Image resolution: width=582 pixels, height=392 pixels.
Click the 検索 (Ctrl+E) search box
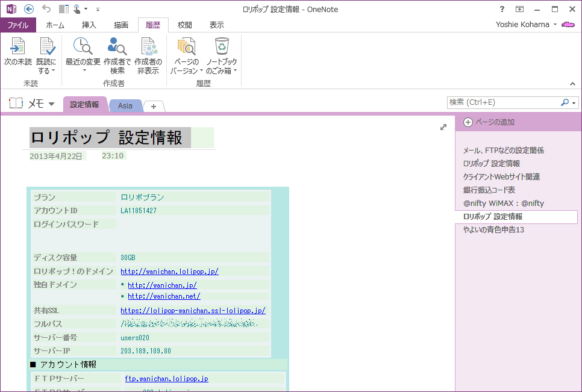pos(503,102)
